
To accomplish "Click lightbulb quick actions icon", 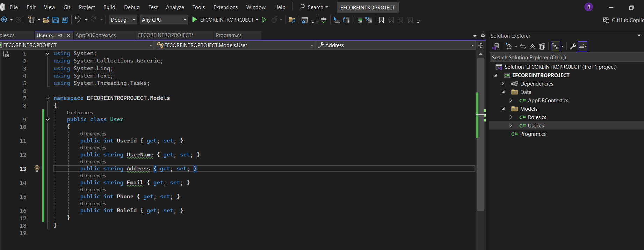I will (x=37, y=169).
